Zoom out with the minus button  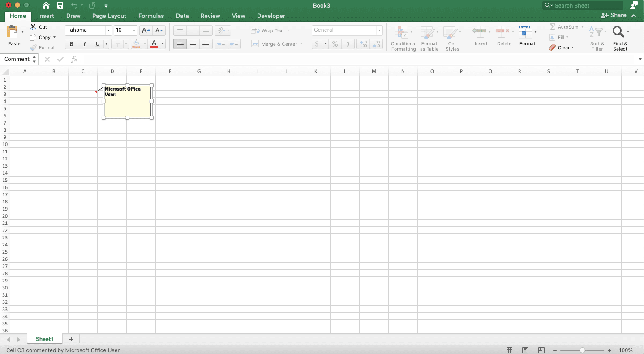555,350
